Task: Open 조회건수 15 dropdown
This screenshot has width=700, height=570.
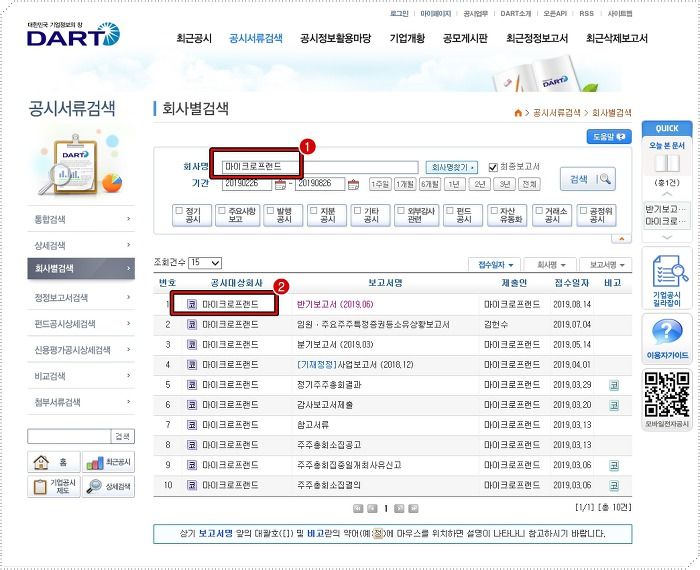Action: pyautogui.click(x=205, y=263)
